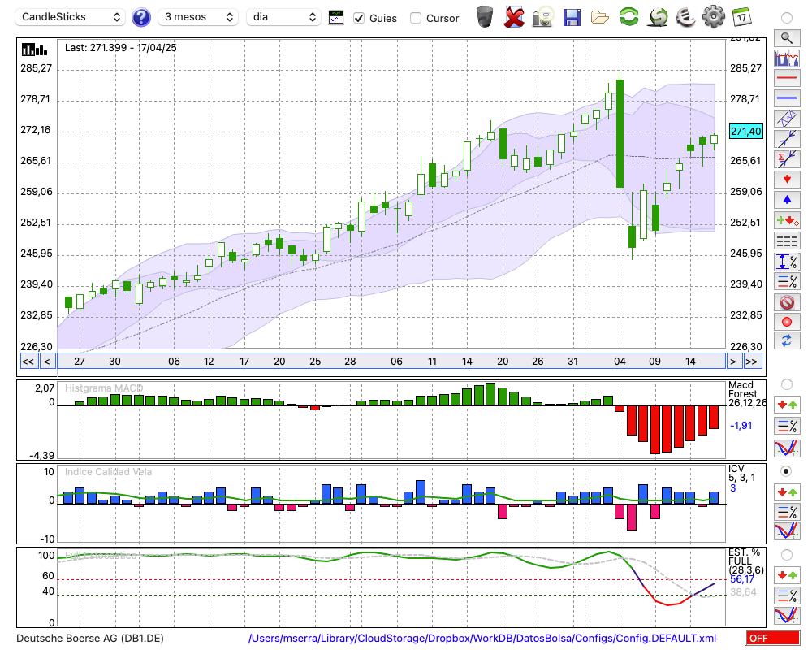
Task: Click the 'Deutsche Boerse AG (DB1.DE)' label
Action: pyautogui.click(x=90, y=639)
